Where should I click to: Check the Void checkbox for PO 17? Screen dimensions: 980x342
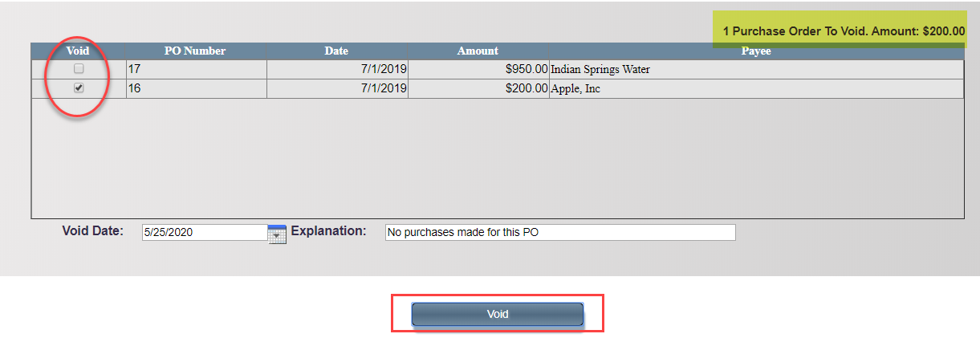click(79, 69)
